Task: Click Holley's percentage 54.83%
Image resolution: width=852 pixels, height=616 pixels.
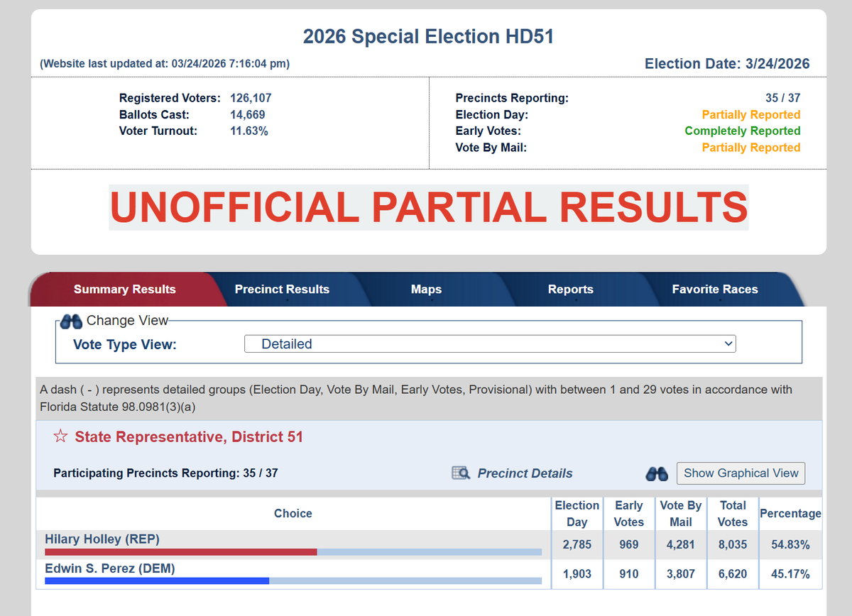Action: [790, 545]
